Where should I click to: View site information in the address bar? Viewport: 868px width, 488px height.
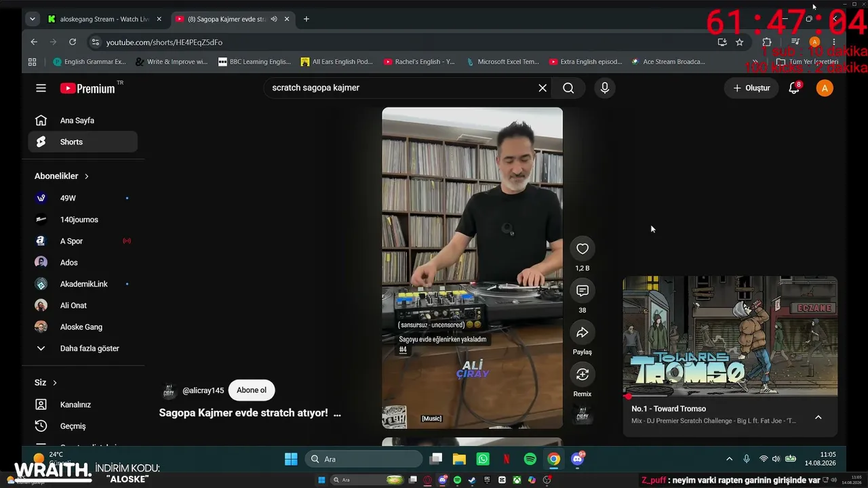coord(95,42)
